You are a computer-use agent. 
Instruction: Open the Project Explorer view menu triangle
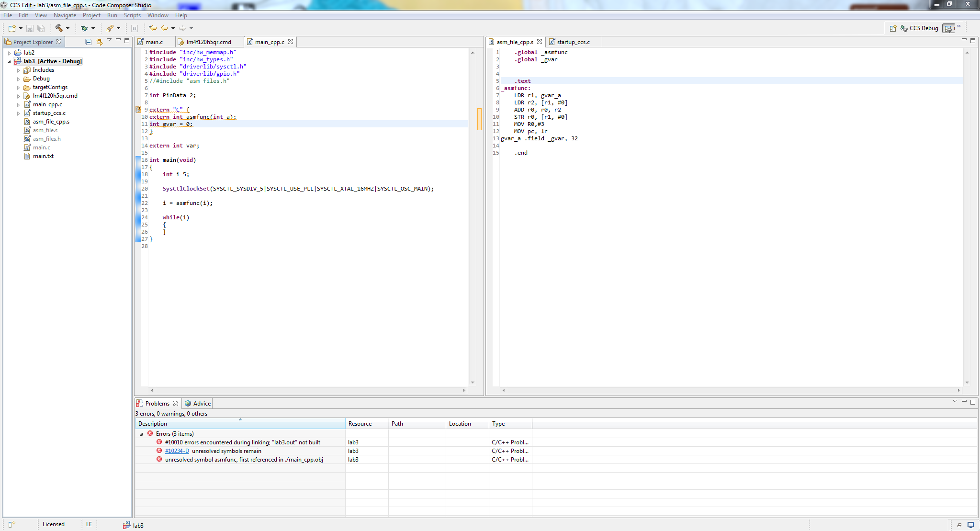pyautogui.click(x=109, y=40)
